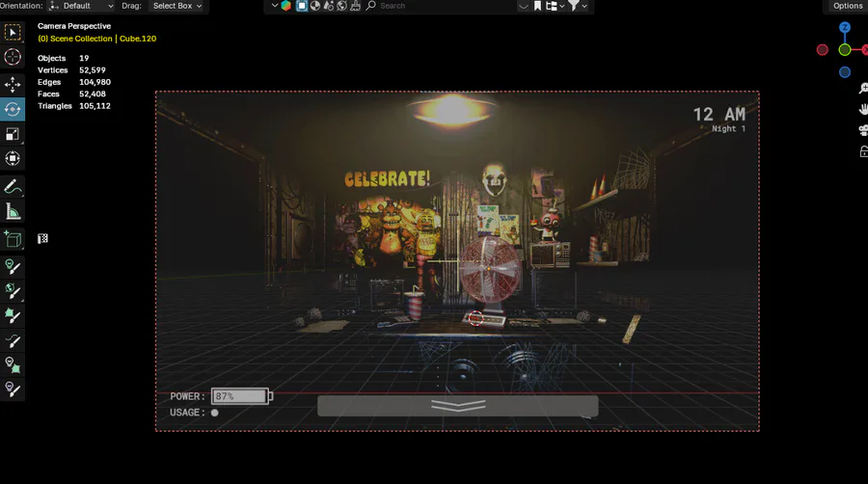Open the Orientation Default dropdown
868x484 pixels.
point(81,6)
